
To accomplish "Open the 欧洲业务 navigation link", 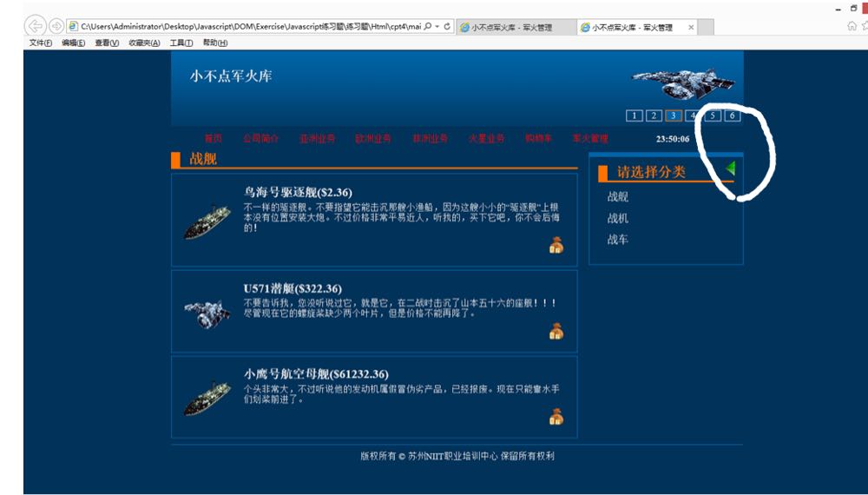I will click(373, 138).
